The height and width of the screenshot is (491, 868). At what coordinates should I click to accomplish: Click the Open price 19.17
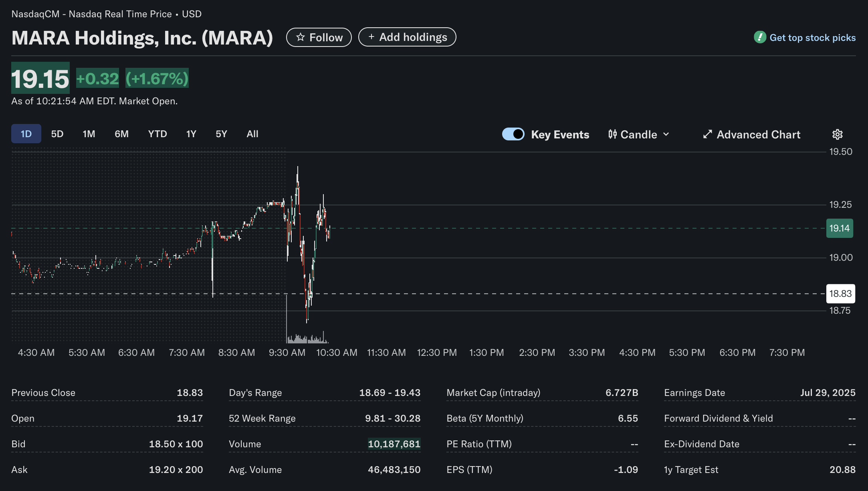click(190, 418)
